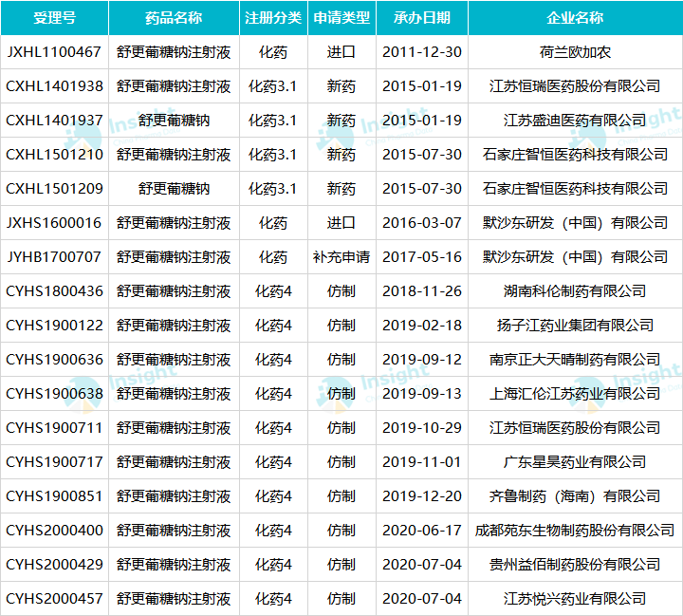The height and width of the screenshot is (616, 683).
Task: Click company 齐鲁制药（海南）有限公司
Action: click(x=575, y=496)
